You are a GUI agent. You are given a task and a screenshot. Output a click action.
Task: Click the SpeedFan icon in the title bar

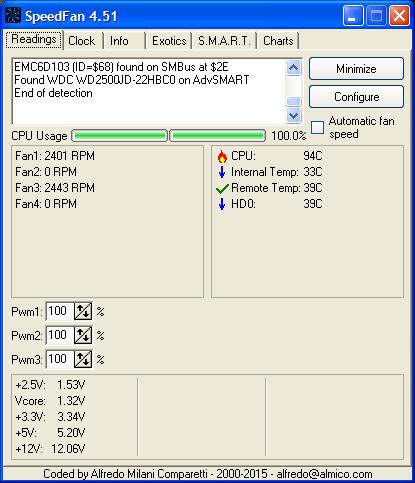(13, 16)
